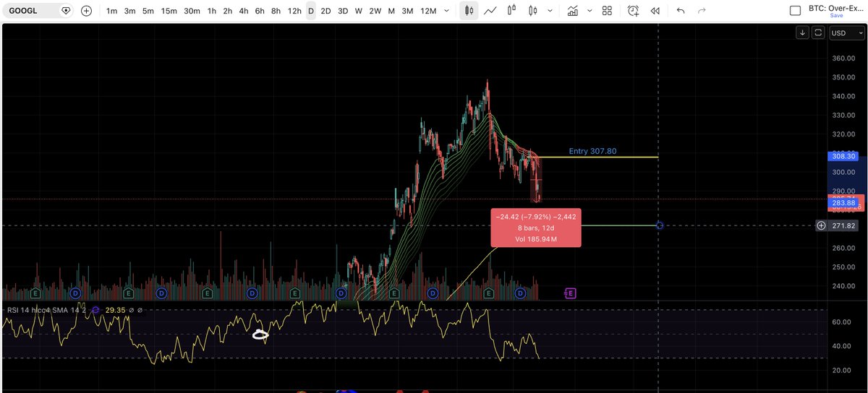Open the purple upcoming earnings E marker

[570, 293]
